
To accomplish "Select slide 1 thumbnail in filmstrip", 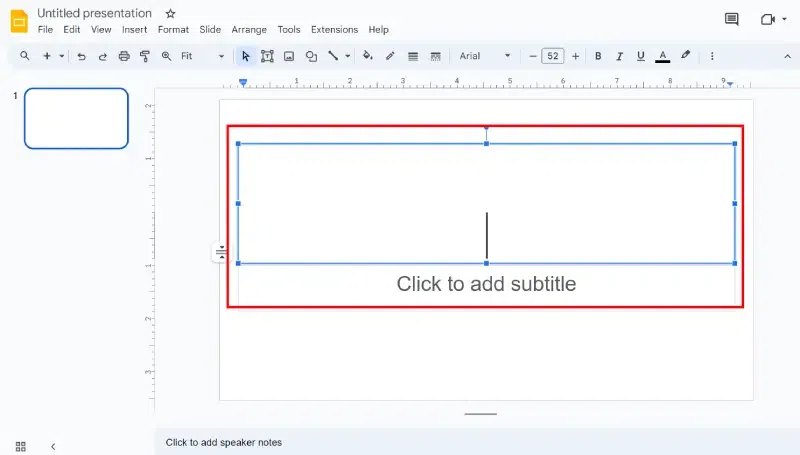I will (76, 118).
